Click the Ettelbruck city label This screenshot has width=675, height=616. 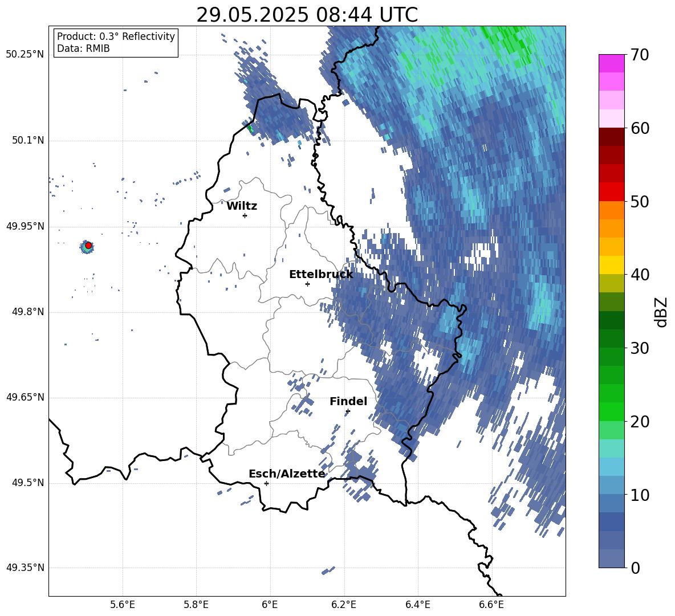[x=321, y=275]
